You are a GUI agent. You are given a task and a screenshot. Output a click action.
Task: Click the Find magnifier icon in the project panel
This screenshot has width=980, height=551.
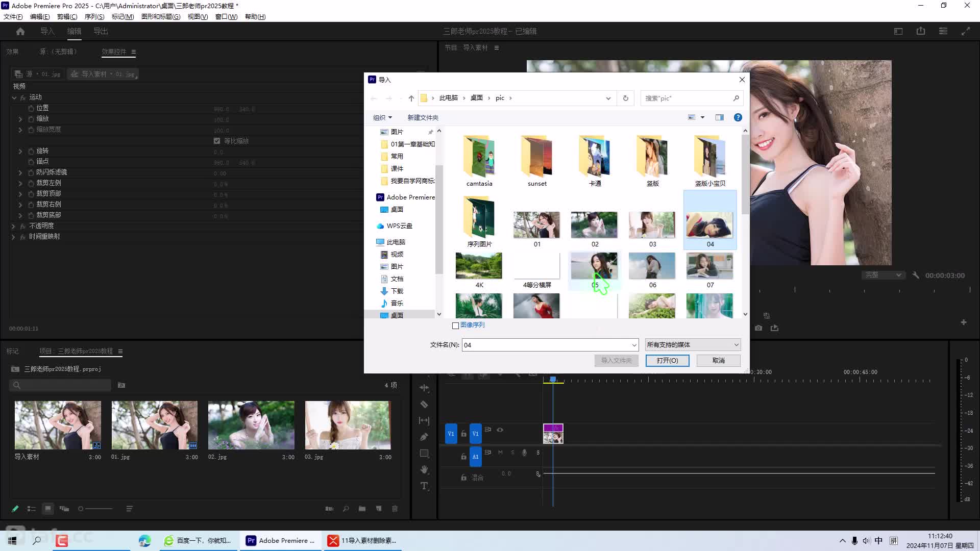pos(346,509)
